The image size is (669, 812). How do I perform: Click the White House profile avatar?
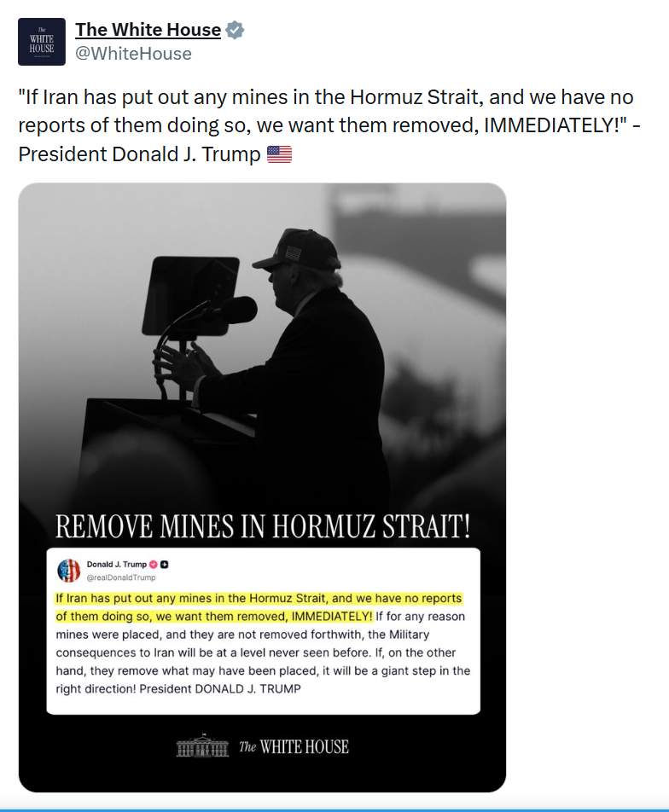click(42, 42)
